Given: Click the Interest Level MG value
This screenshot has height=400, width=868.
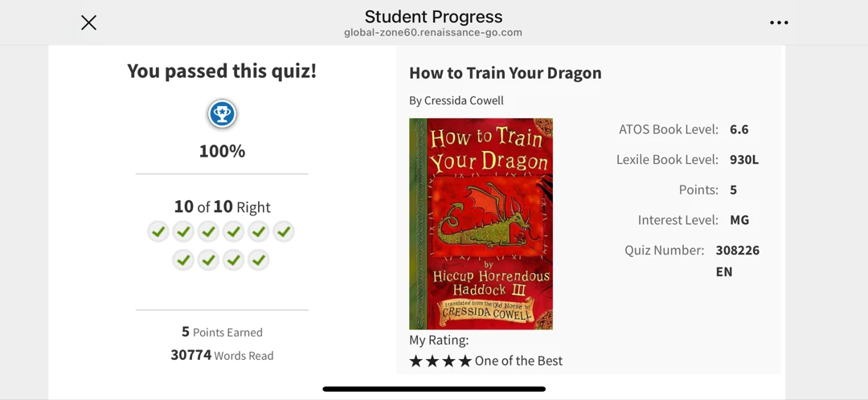Looking at the screenshot, I should 739,220.
